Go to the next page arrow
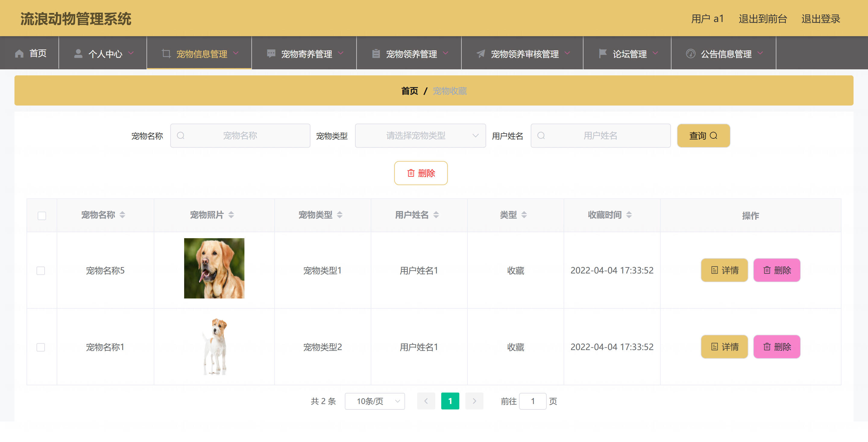Image resolution: width=868 pixels, height=442 pixels. 474,401
